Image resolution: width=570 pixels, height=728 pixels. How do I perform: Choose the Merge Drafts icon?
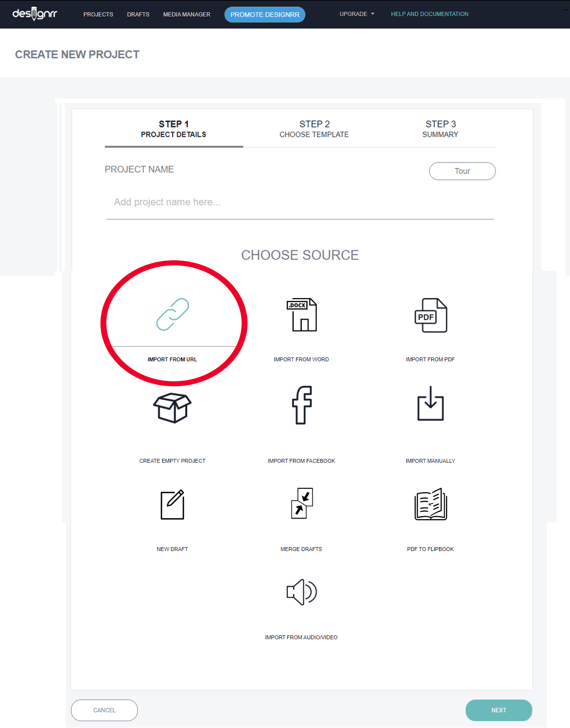pyautogui.click(x=301, y=503)
